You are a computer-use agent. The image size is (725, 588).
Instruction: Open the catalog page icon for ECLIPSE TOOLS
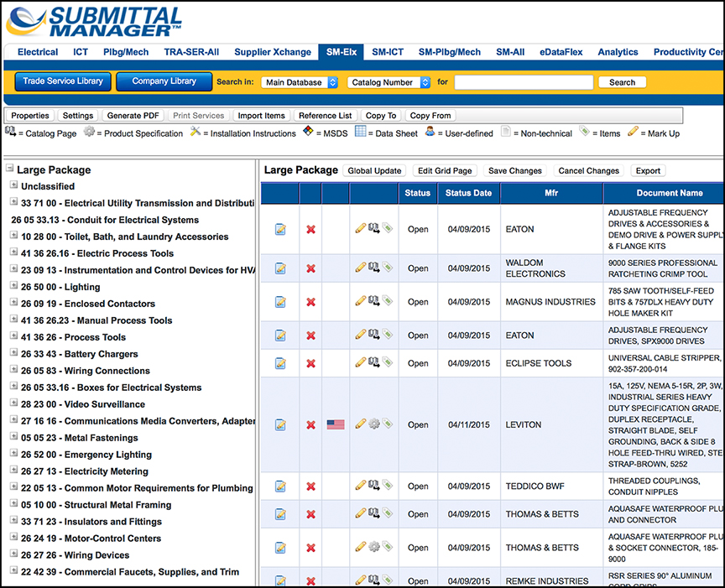click(373, 362)
